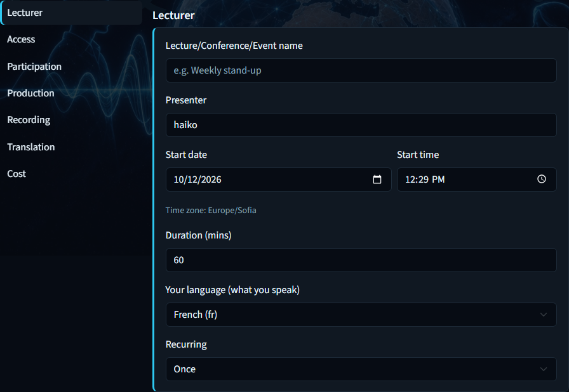Image resolution: width=569 pixels, height=392 pixels.
Task: Open the Recording section
Action: [x=29, y=120]
